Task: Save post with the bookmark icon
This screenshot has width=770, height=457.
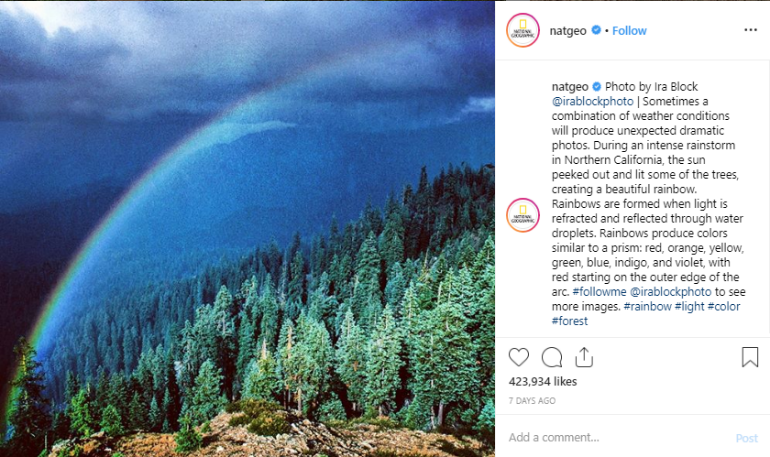Action: click(750, 357)
